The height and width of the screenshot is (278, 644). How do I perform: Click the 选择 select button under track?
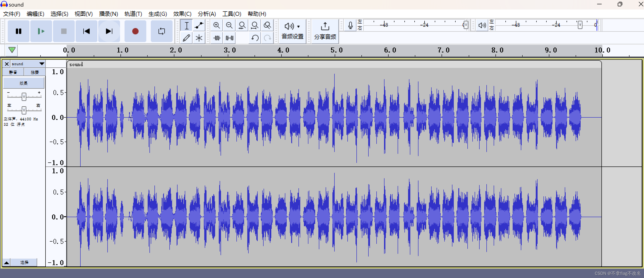tap(24, 262)
